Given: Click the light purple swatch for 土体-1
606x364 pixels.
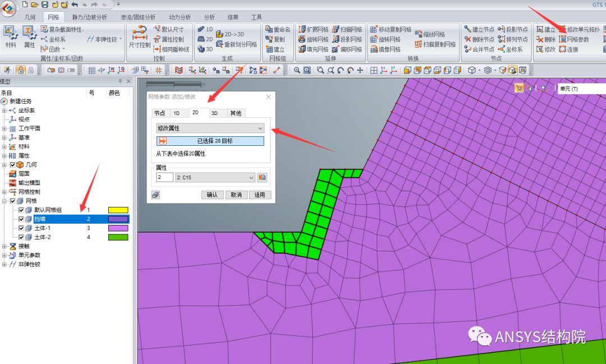Looking at the screenshot, I should click(118, 228).
